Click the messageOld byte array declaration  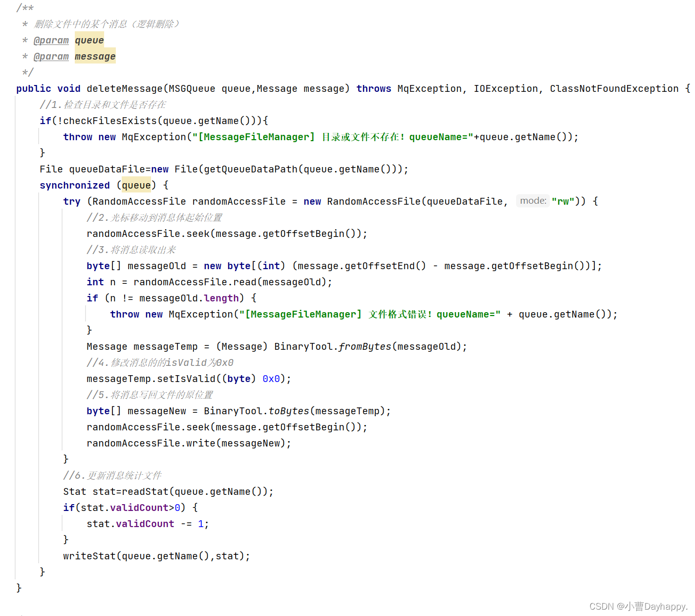pos(157,266)
